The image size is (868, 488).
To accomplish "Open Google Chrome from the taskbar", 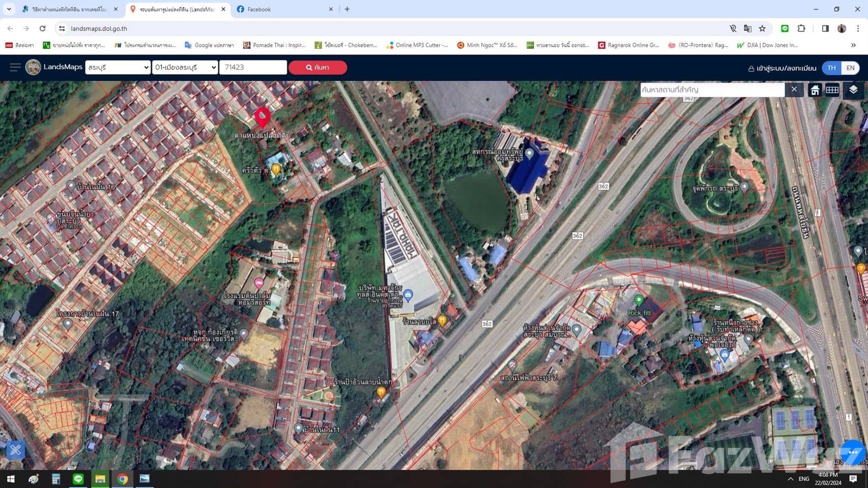I will click(x=123, y=479).
